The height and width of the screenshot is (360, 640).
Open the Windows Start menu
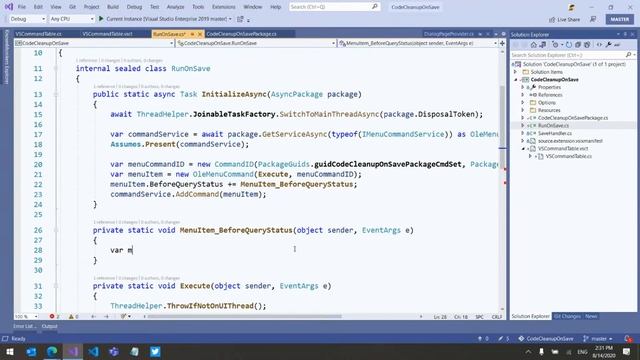click(10, 351)
